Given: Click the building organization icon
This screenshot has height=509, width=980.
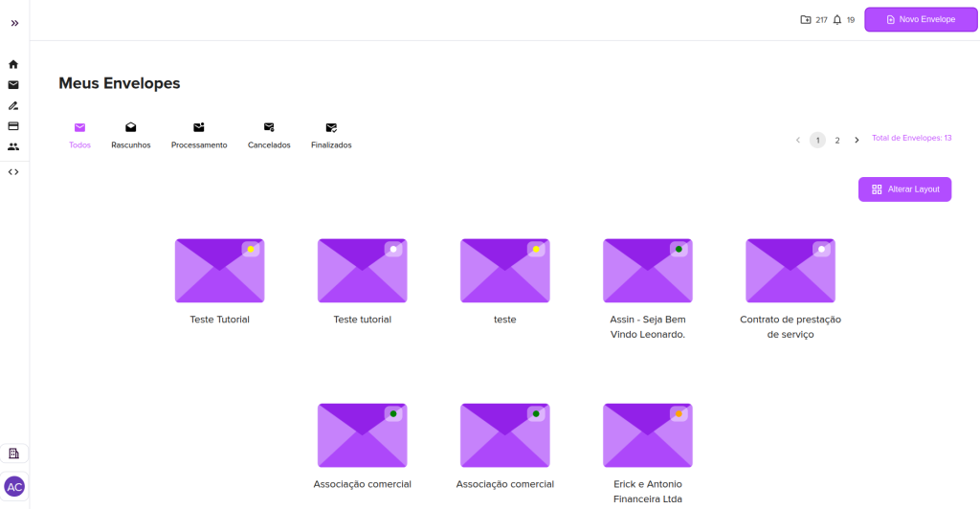Looking at the screenshot, I should (x=13, y=454).
